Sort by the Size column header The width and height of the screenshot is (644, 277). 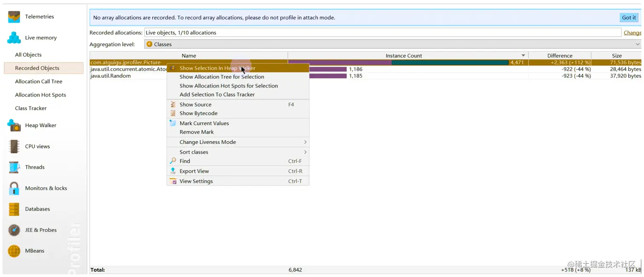tap(616, 56)
